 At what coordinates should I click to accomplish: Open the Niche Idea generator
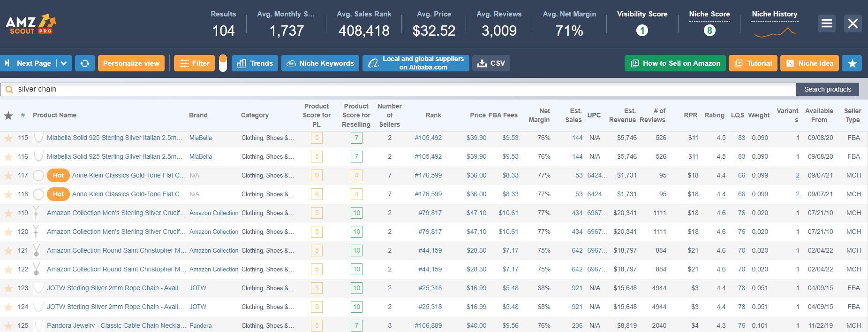(810, 63)
